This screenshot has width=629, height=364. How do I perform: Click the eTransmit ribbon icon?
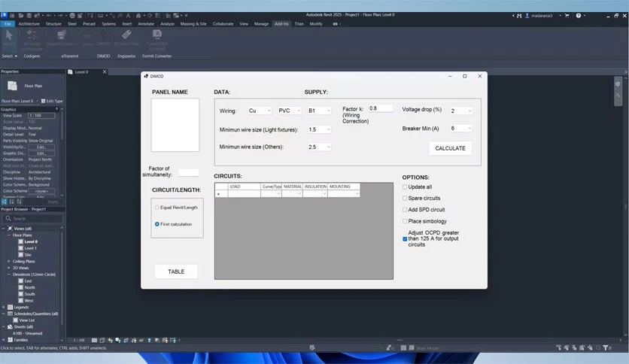(61, 35)
